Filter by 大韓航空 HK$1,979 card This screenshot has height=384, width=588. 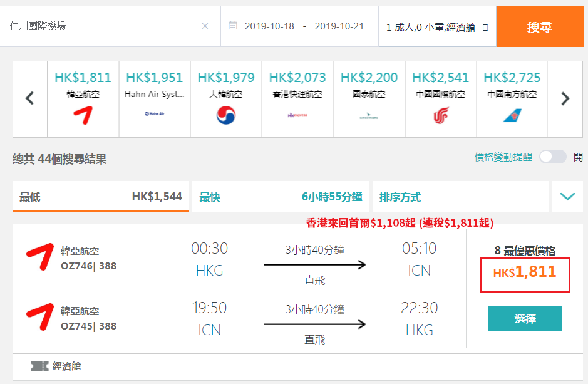point(226,98)
